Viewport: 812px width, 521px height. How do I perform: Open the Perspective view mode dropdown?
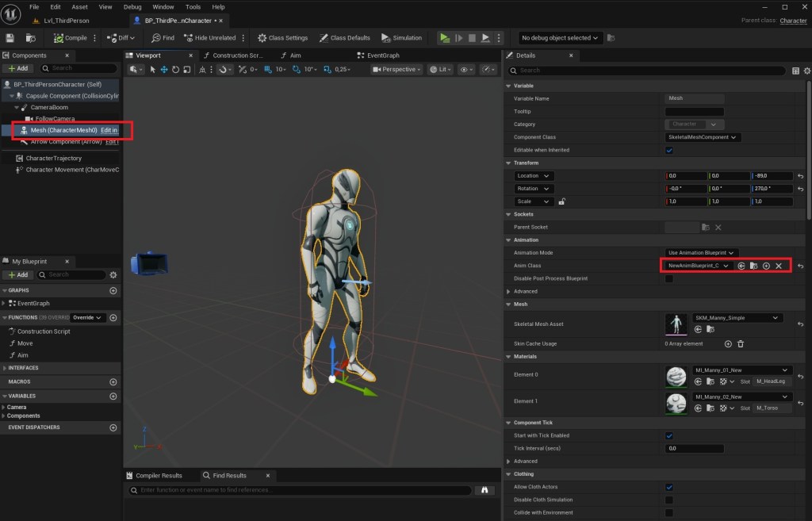pos(398,70)
